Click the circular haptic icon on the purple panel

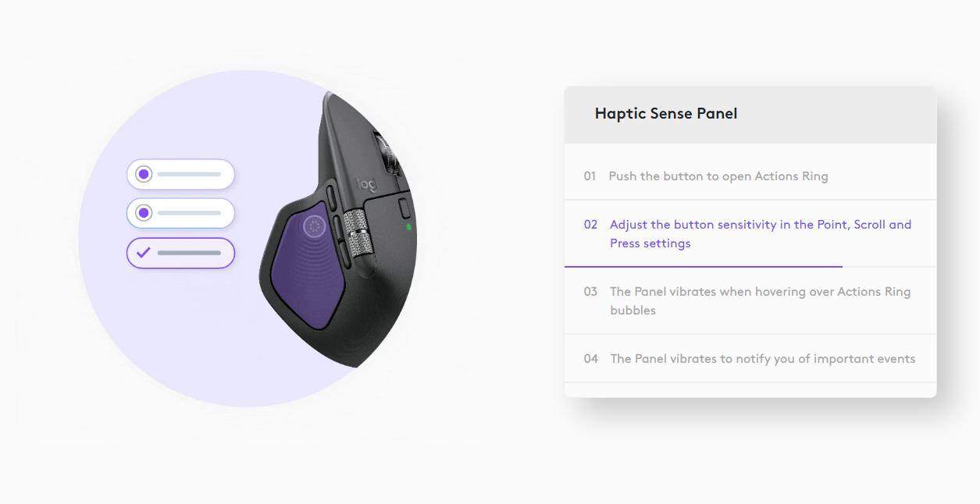(314, 227)
